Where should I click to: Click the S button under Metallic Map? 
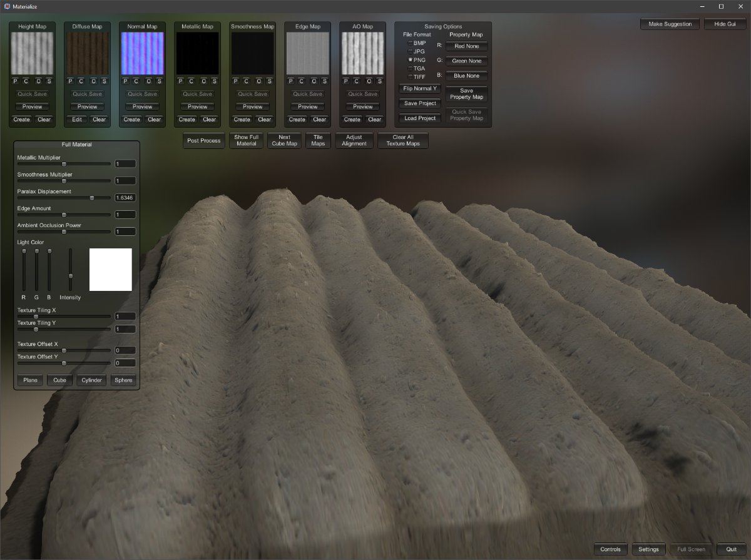pyautogui.click(x=214, y=81)
